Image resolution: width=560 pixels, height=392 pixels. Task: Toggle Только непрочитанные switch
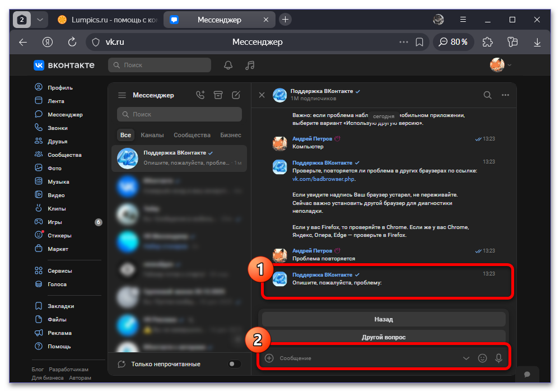click(234, 364)
